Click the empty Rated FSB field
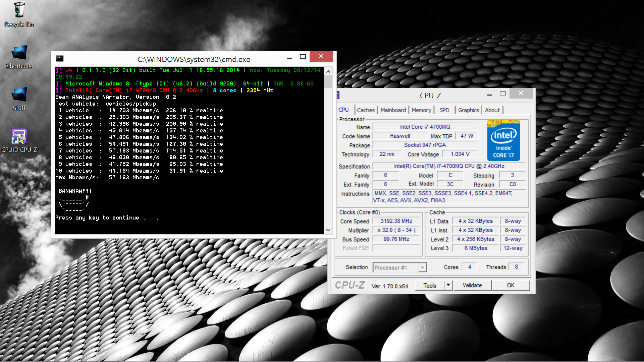The height and width of the screenshot is (362, 644). click(396, 248)
